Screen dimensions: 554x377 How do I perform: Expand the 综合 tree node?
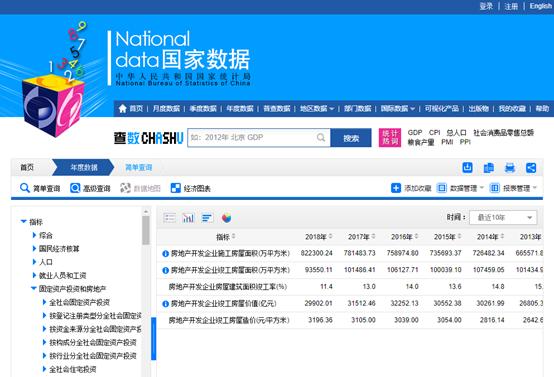[x=34, y=235]
